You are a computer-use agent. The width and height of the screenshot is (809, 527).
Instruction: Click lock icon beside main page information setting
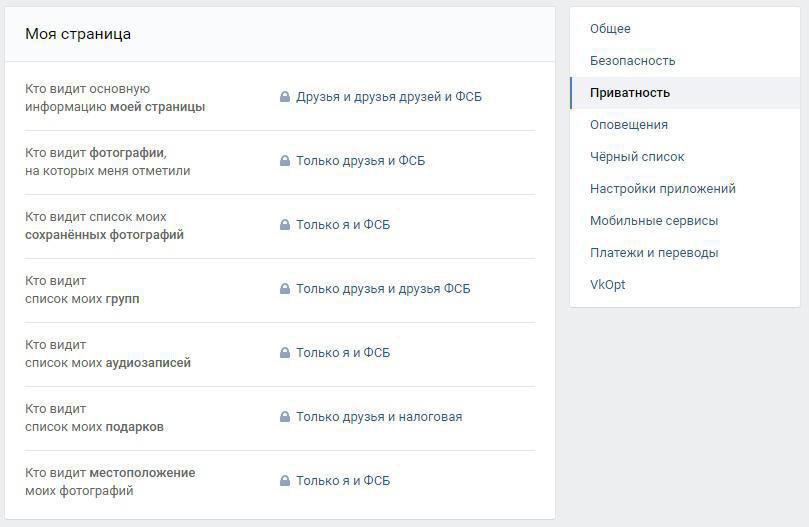click(285, 97)
